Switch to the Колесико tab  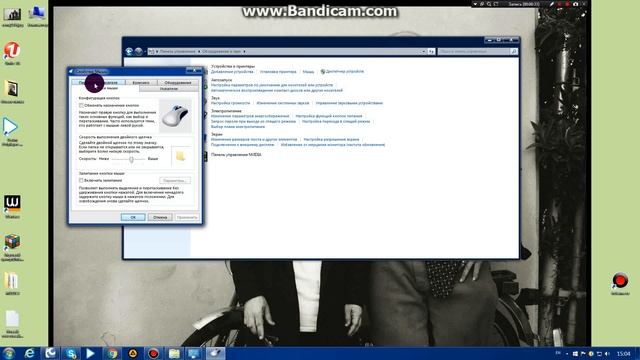pyautogui.click(x=141, y=82)
